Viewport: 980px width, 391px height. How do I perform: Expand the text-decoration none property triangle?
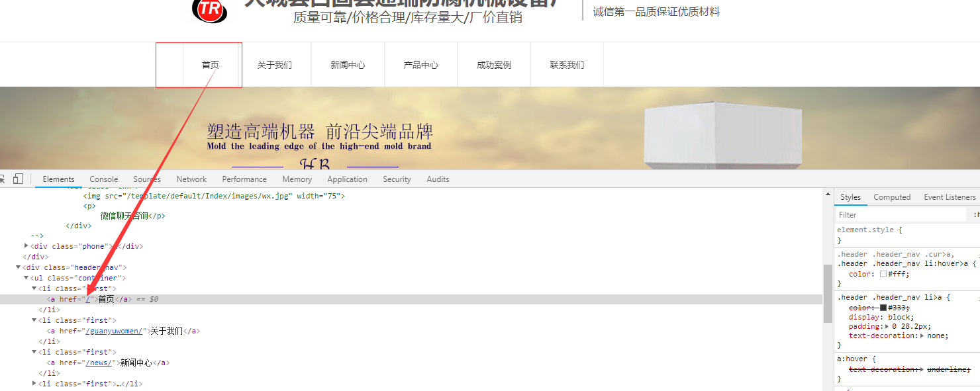click(922, 335)
